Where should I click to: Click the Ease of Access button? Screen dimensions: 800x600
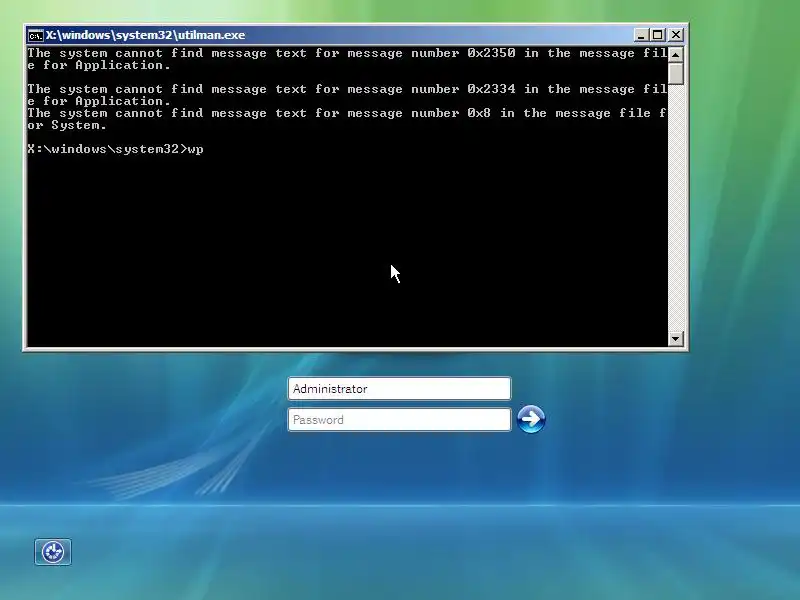point(53,552)
